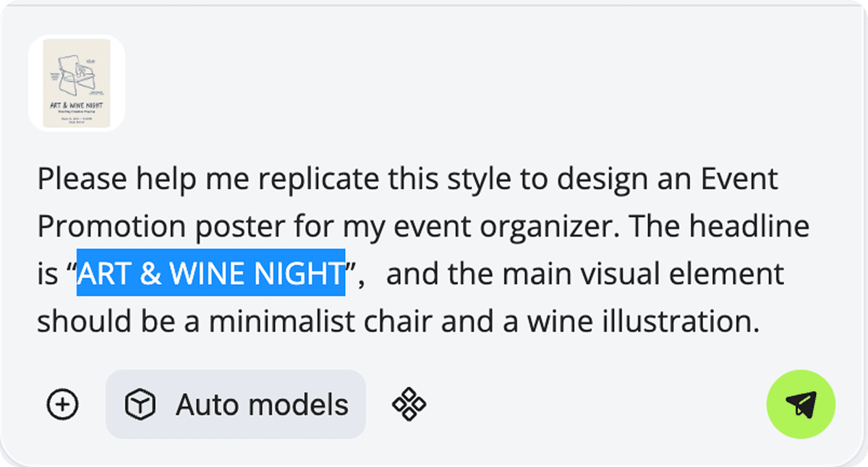Click the four-diamond tools icon
868x467 pixels.
pos(409,404)
